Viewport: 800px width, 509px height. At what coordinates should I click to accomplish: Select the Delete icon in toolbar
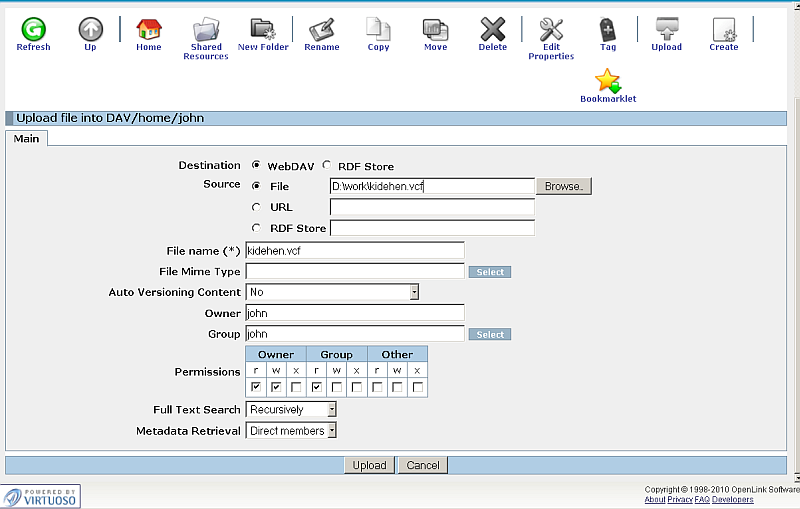coord(492,30)
